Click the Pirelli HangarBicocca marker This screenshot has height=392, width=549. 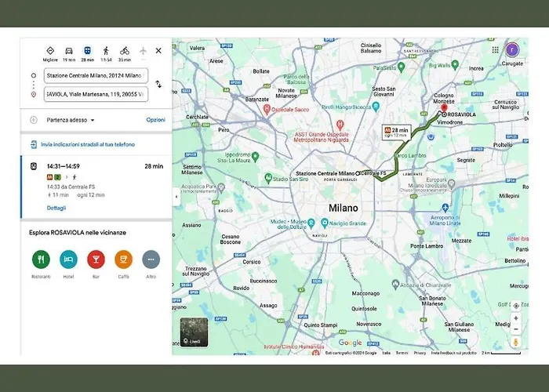pyautogui.click(x=376, y=107)
